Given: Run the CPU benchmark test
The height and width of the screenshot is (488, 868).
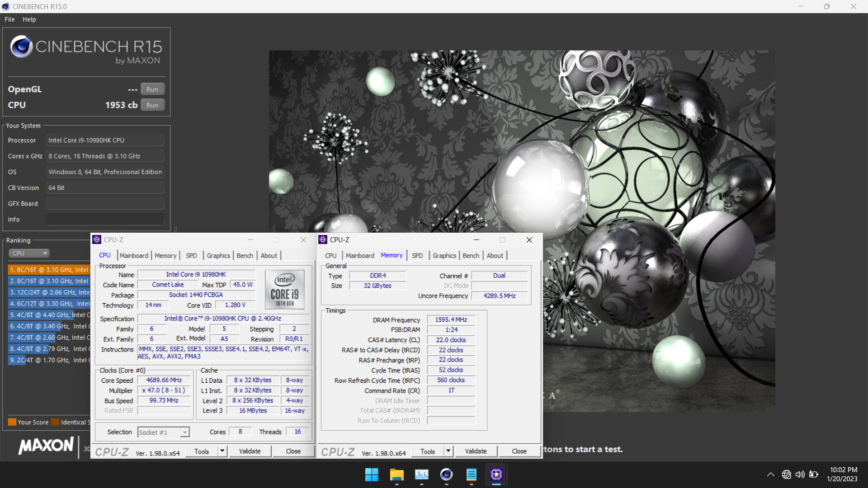Looking at the screenshot, I should tap(152, 105).
